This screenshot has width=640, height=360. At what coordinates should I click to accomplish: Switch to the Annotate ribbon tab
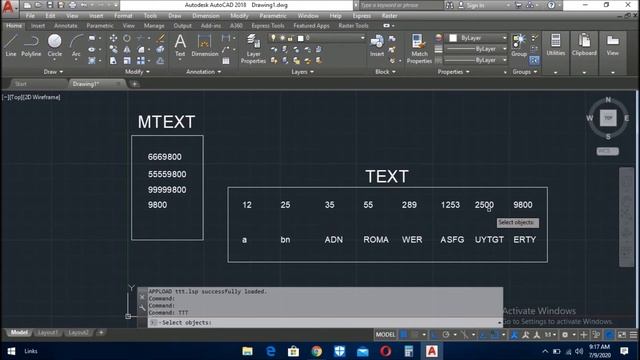tap(65, 26)
